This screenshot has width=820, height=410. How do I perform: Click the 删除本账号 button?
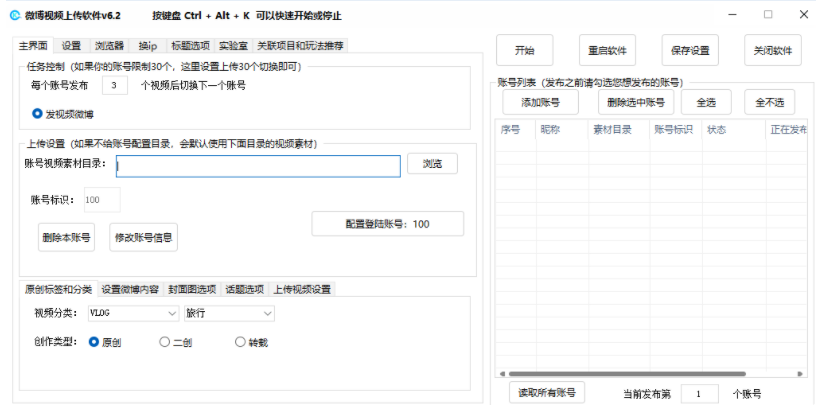(x=66, y=238)
